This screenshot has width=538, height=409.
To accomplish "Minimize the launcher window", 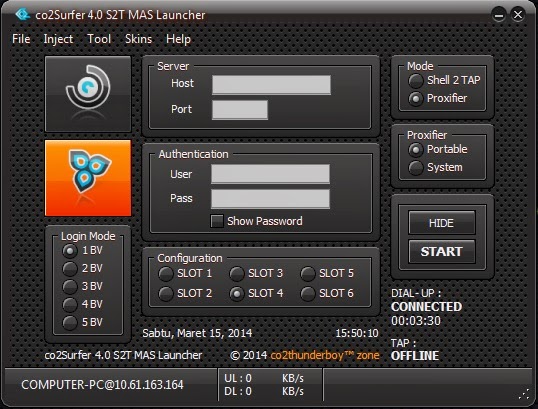I will click(x=499, y=15).
